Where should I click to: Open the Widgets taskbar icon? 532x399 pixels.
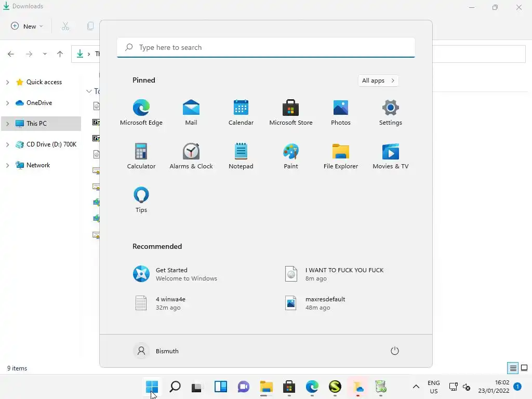click(x=220, y=387)
